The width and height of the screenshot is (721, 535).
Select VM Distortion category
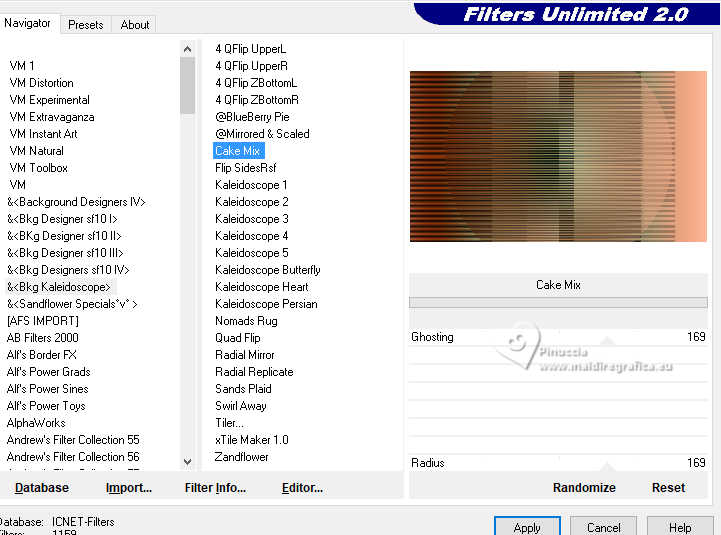[x=41, y=83]
